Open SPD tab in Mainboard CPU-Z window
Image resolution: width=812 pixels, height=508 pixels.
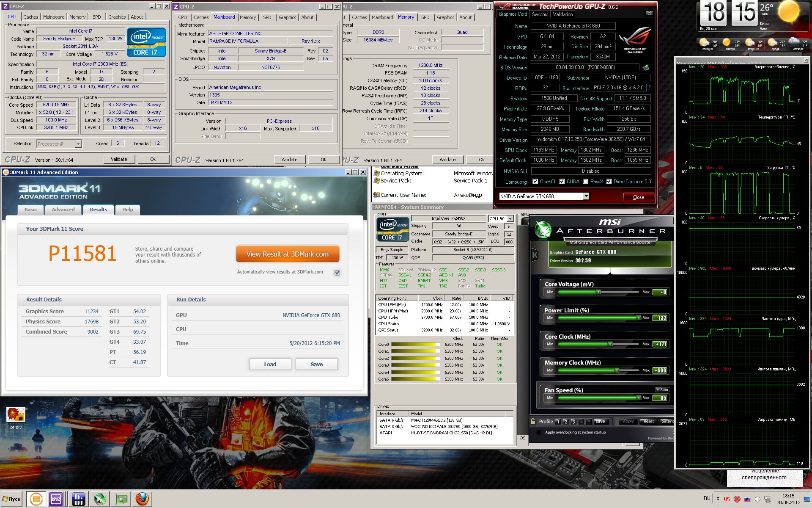pos(267,17)
